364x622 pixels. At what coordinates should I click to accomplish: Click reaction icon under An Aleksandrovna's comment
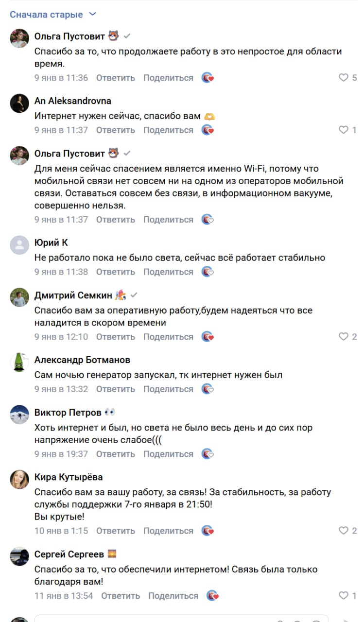tap(208, 130)
